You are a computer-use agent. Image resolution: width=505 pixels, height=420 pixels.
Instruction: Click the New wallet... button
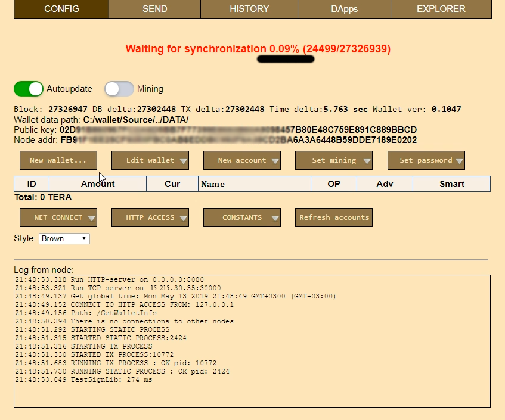(58, 160)
